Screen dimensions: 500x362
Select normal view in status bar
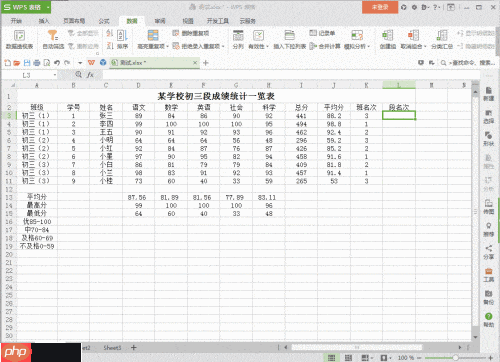pos(331,358)
